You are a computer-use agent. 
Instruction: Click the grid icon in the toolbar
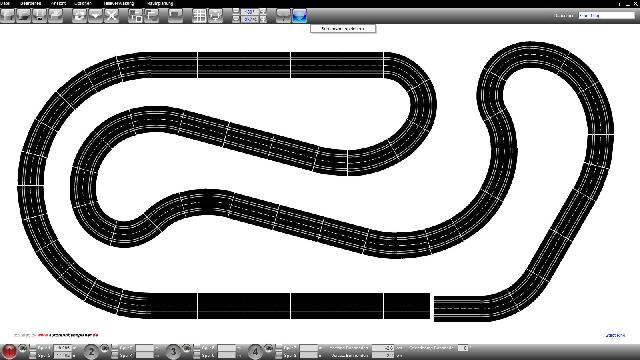199,16
